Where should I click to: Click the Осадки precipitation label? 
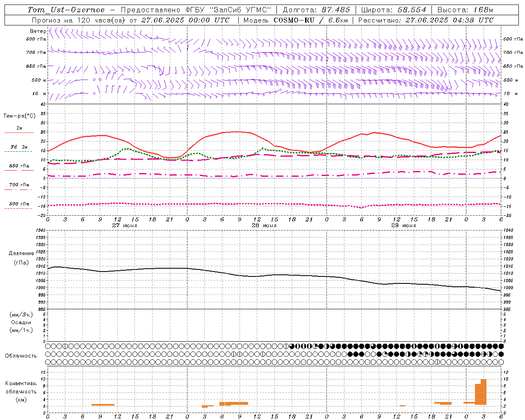tap(21, 322)
